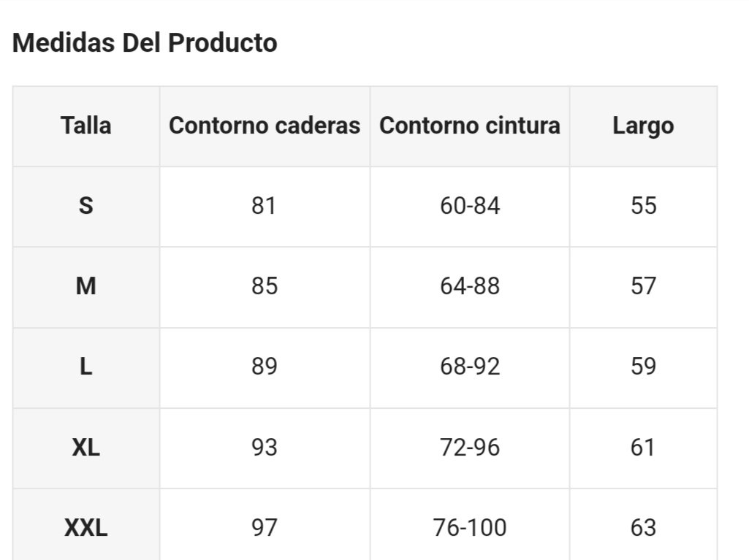
Task: Click the size XL row label
Action: coord(86,448)
